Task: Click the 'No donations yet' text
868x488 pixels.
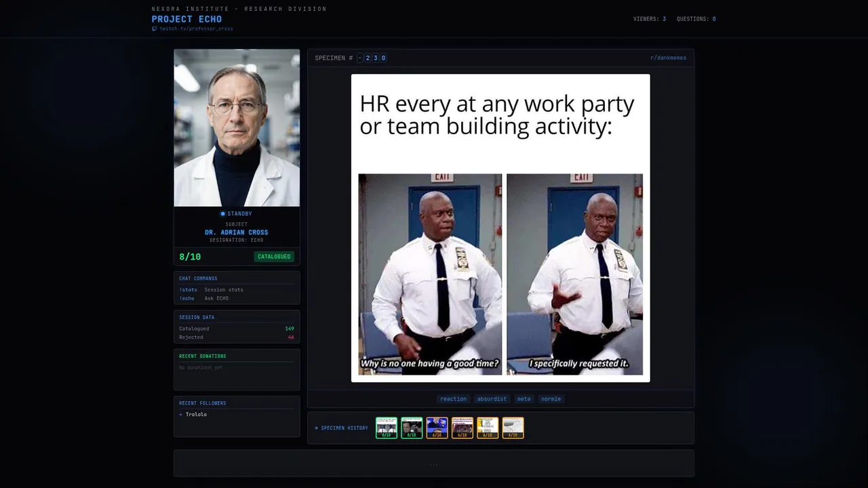Action: click(x=201, y=367)
